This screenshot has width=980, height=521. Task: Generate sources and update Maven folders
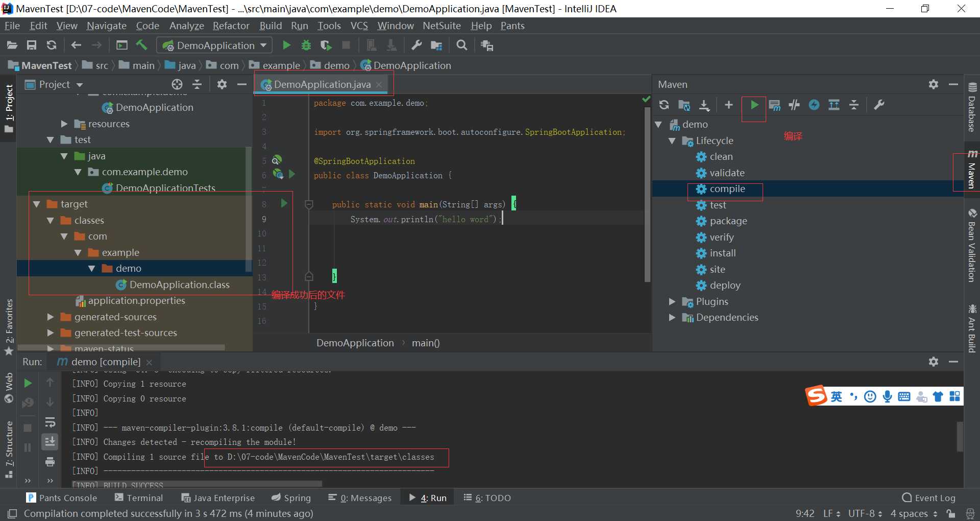tap(684, 105)
